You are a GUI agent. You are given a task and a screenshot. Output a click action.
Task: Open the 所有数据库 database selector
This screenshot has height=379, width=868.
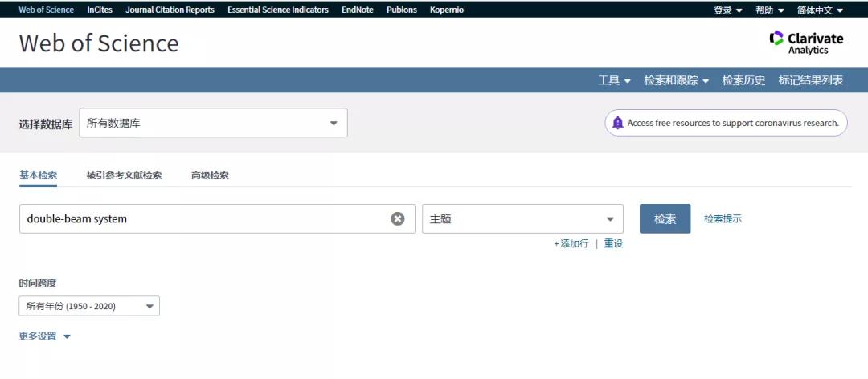(213, 123)
